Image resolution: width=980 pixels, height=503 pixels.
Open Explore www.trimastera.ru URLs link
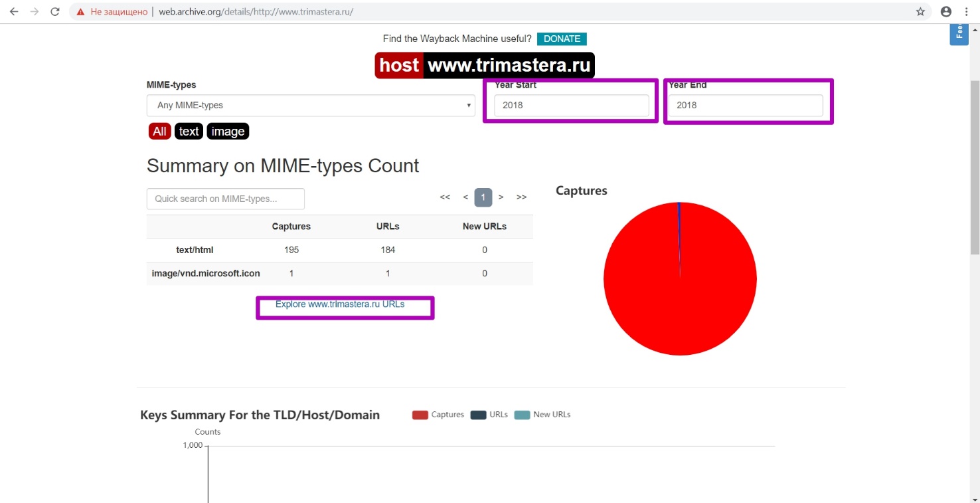coord(340,304)
